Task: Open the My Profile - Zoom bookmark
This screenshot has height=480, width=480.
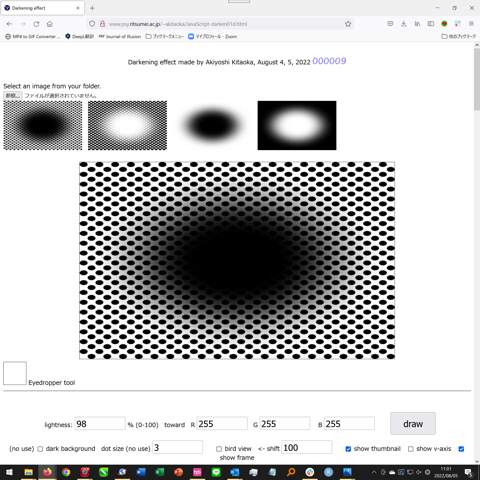Action: tap(213, 36)
